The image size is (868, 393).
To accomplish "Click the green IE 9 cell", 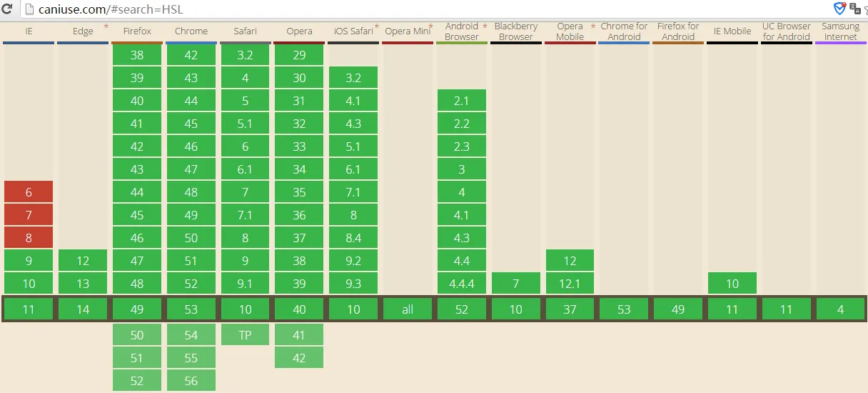I will pyautogui.click(x=29, y=260).
